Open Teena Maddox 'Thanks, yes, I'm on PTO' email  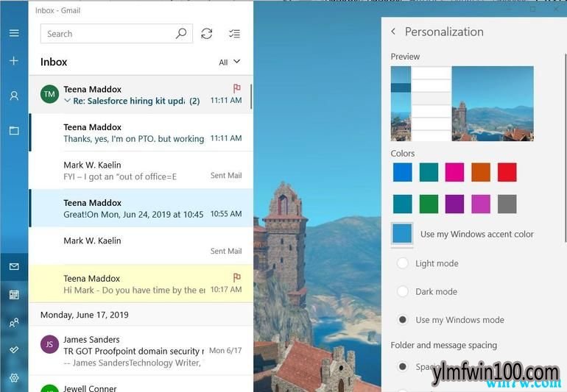click(x=141, y=132)
